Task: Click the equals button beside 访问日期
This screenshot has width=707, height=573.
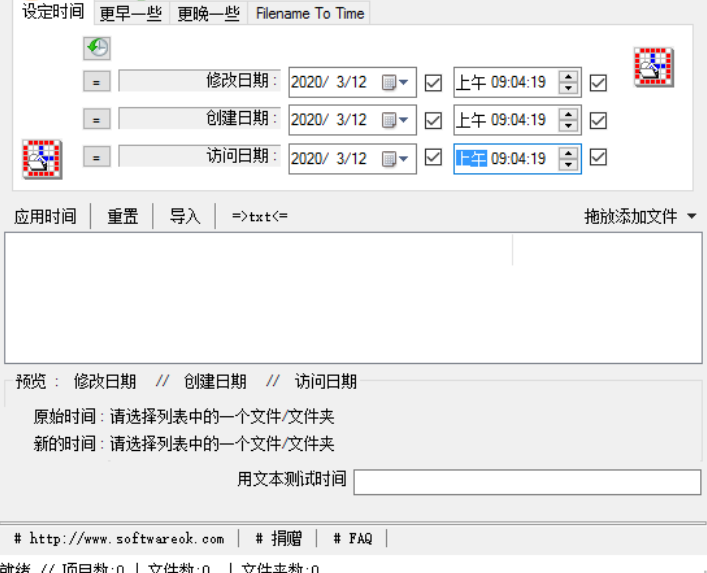Action: 96,158
